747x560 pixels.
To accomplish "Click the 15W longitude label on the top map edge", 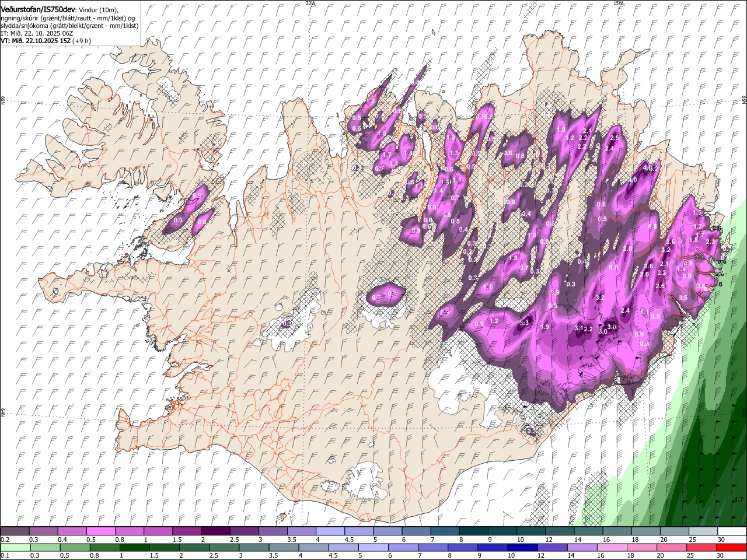I will coord(618,3).
